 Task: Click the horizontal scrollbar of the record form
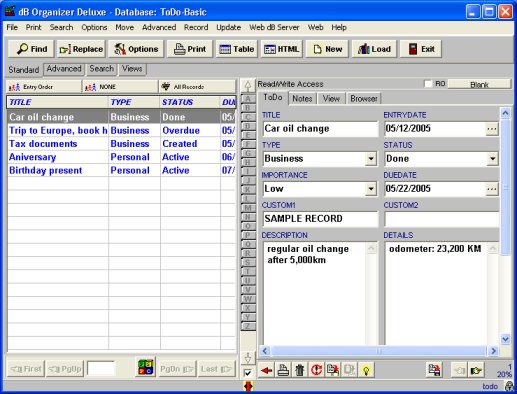(379, 351)
